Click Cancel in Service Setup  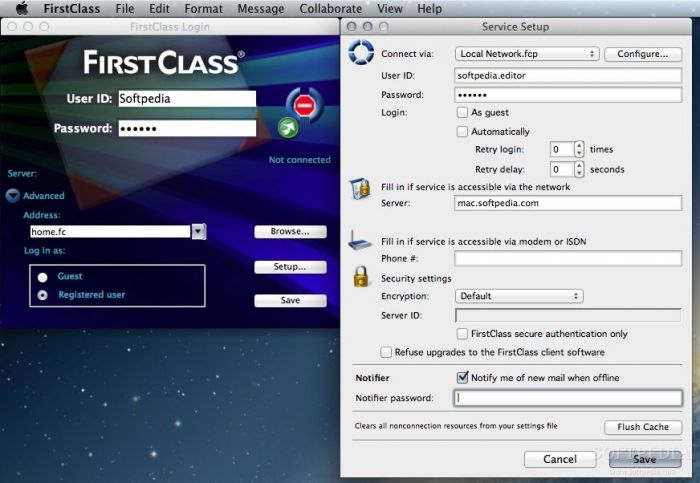[x=560, y=459]
